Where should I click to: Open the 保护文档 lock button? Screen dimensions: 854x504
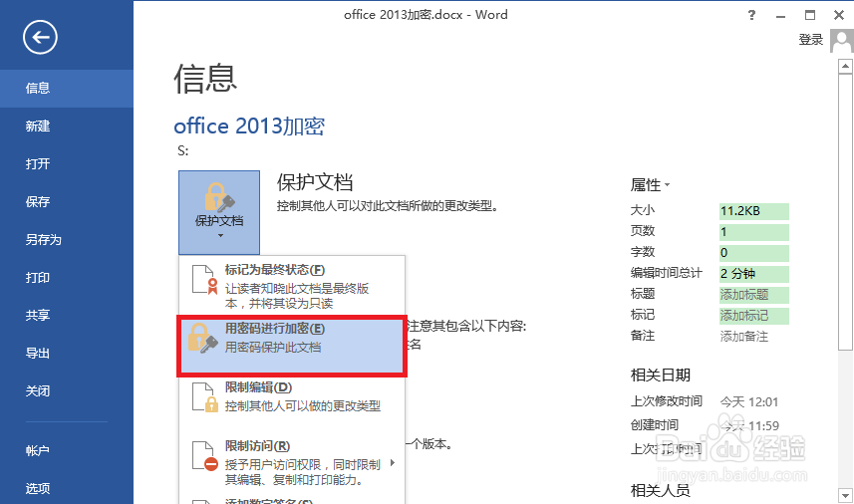pos(219,212)
